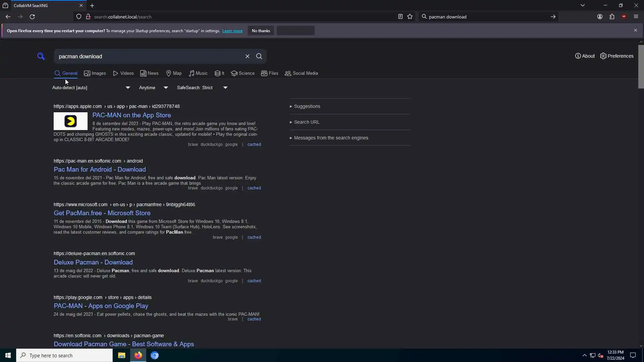Open Firefox extensions puzzle icon

pyautogui.click(x=612, y=17)
